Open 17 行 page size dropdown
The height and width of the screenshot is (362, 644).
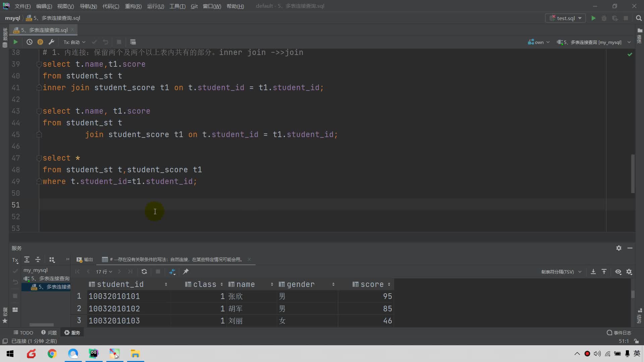[104, 271]
